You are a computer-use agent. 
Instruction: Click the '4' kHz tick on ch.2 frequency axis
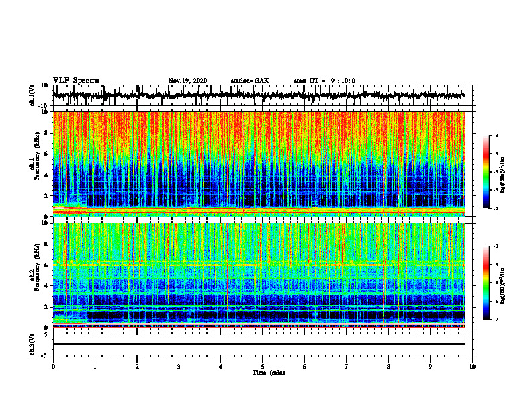pos(47,286)
